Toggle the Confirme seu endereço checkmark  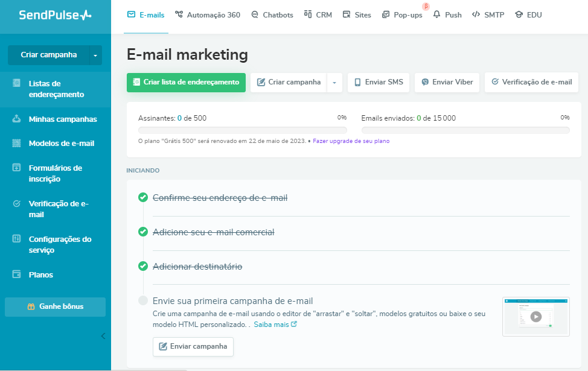143,197
